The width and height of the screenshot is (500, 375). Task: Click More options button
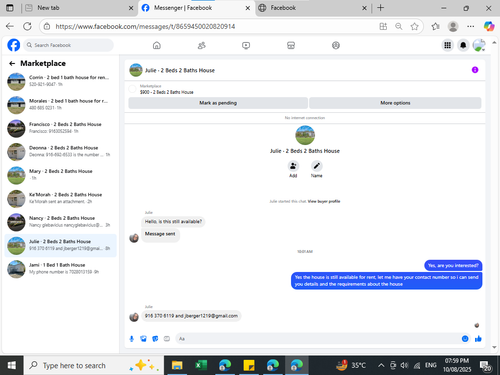[395, 103]
